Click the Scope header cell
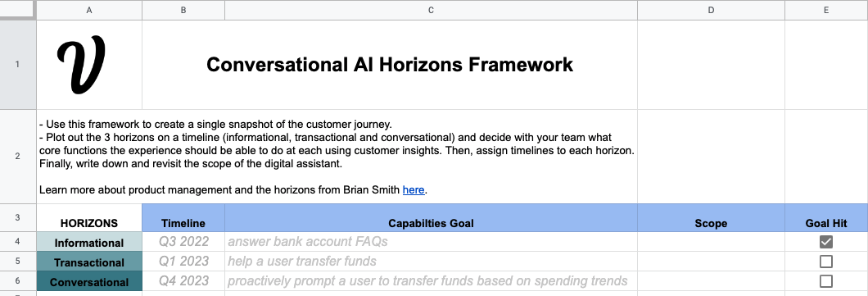 [x=711, y=218]
